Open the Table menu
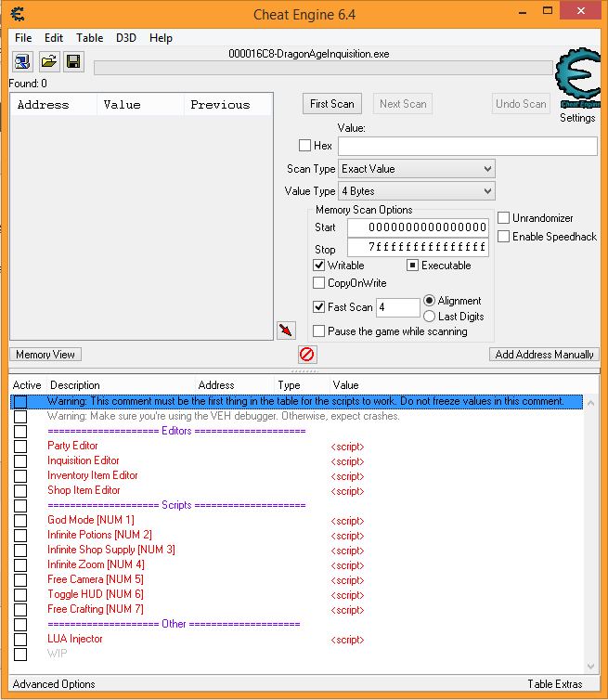This screenshot has height=700, width=608. pos(89,38)
